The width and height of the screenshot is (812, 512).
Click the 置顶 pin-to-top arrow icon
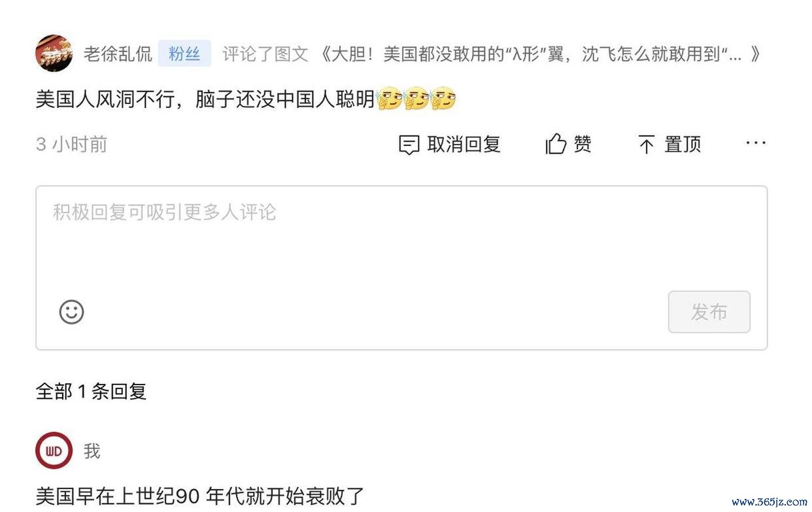647,145
